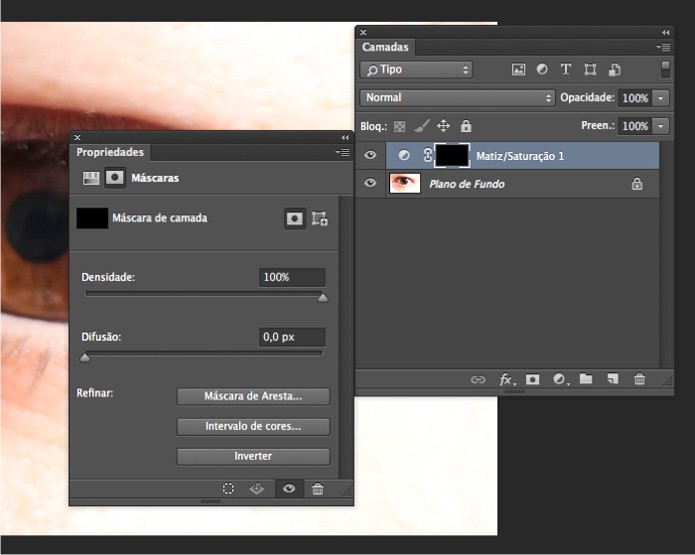695x555 pixels.
Task: Open the Normal blend mode dropdown
Action: (457, 98)
